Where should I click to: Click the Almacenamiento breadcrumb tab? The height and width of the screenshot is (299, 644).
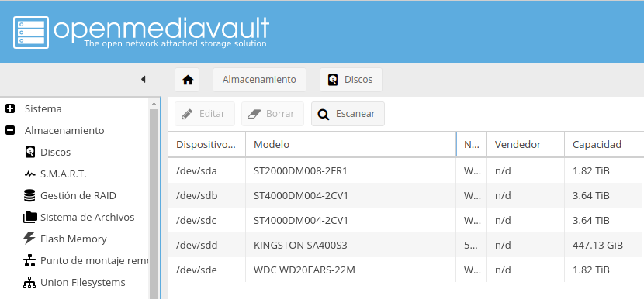(x=259, y=80)
